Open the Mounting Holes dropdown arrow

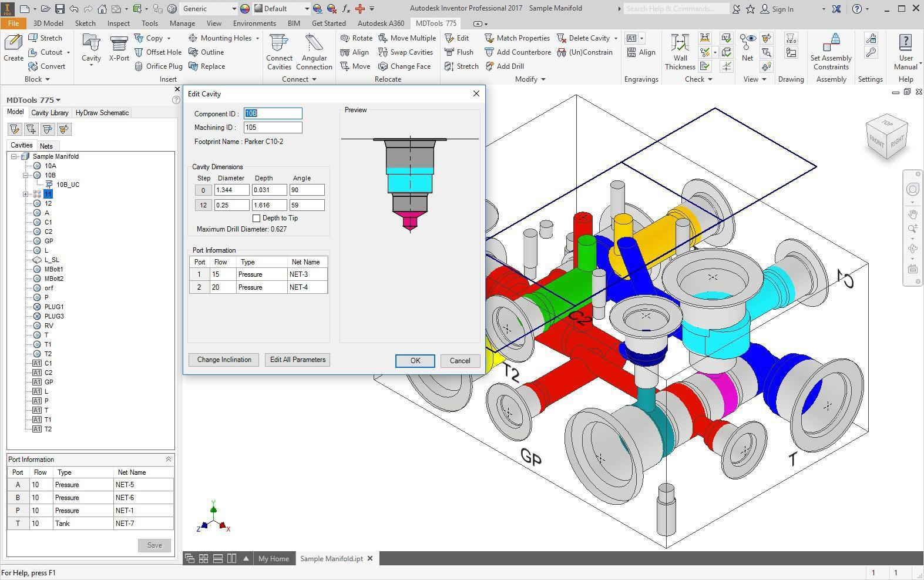pos(257,38)
